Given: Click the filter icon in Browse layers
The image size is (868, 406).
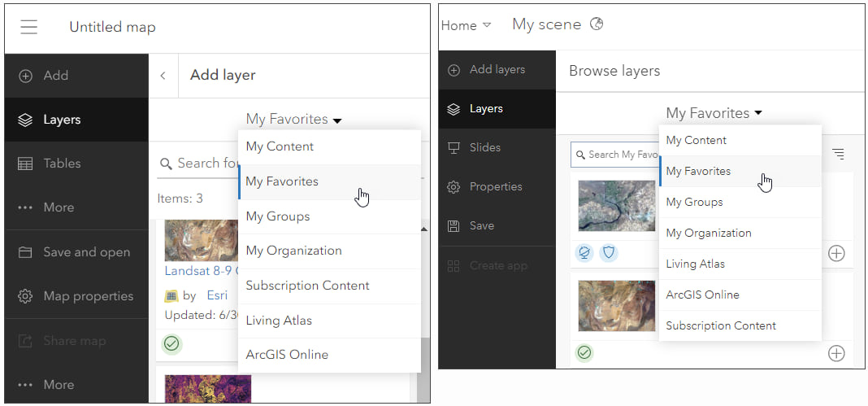Looking at the screenshot, I should click(838, 154).
